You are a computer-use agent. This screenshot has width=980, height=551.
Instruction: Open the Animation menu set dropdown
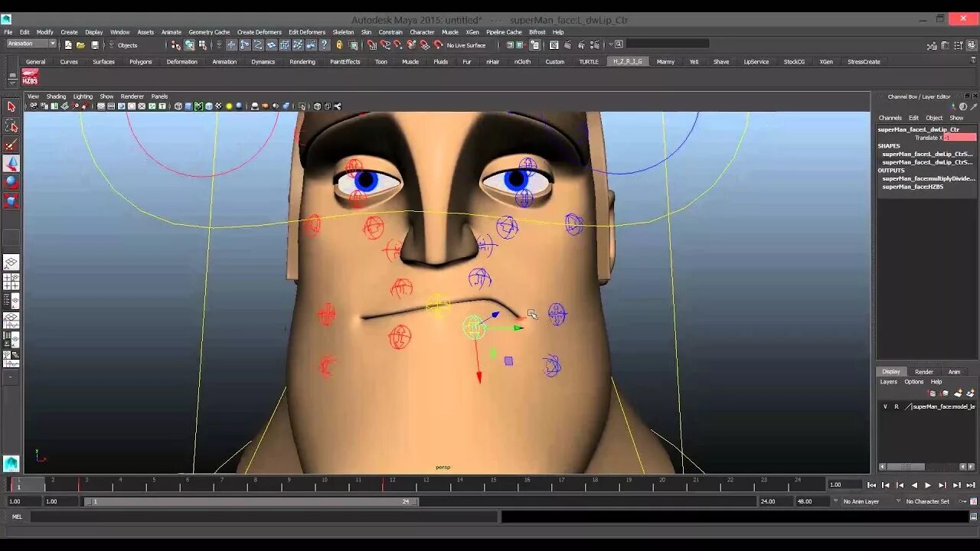click(x=31, y=44)
